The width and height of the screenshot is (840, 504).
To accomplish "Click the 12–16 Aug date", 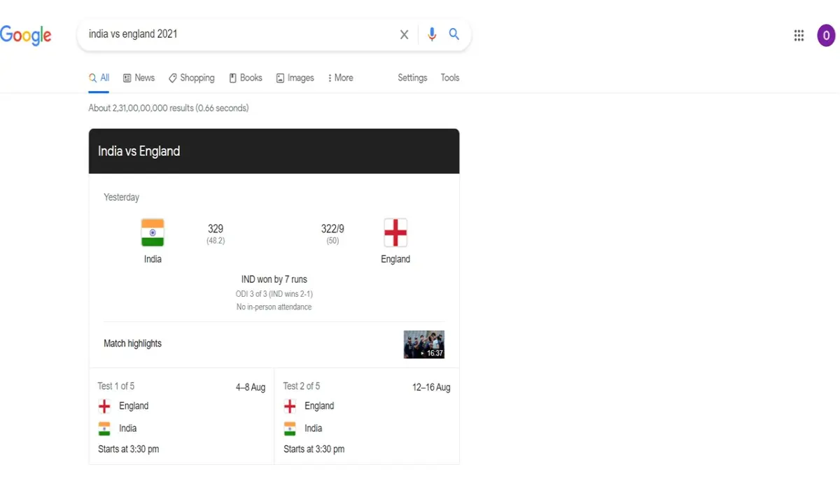I will 431,388.
